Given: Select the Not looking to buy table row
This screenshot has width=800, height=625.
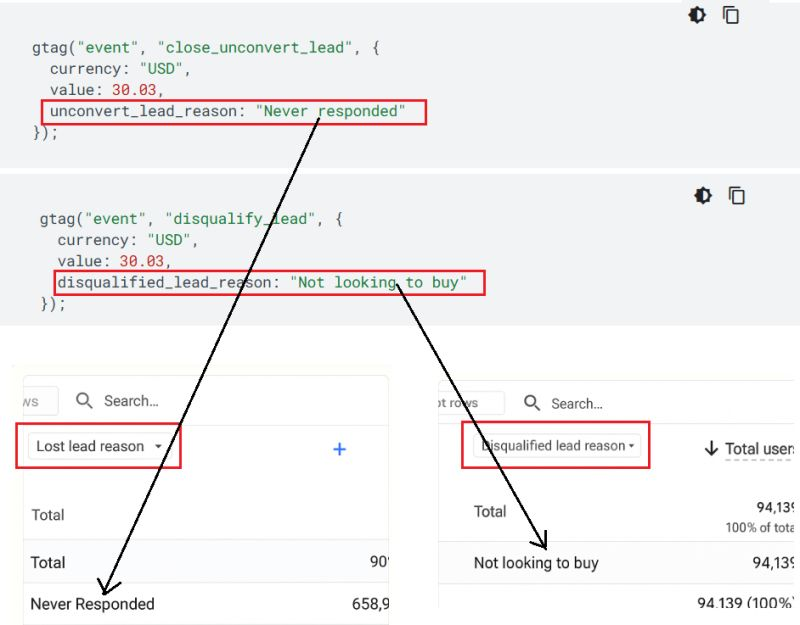Looking at the screenshot, I should point(616,563).
